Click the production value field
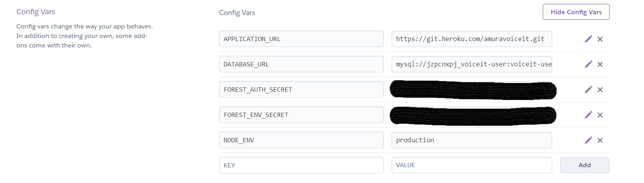 pos(472,140)
